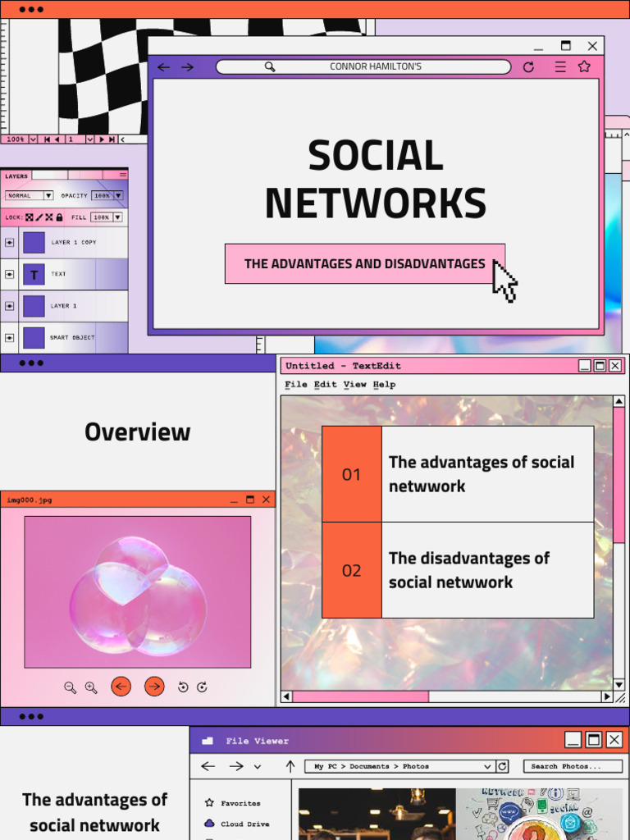Open the page number 1 dropdown
Viewport: 630px width, 840px height.
89,139
